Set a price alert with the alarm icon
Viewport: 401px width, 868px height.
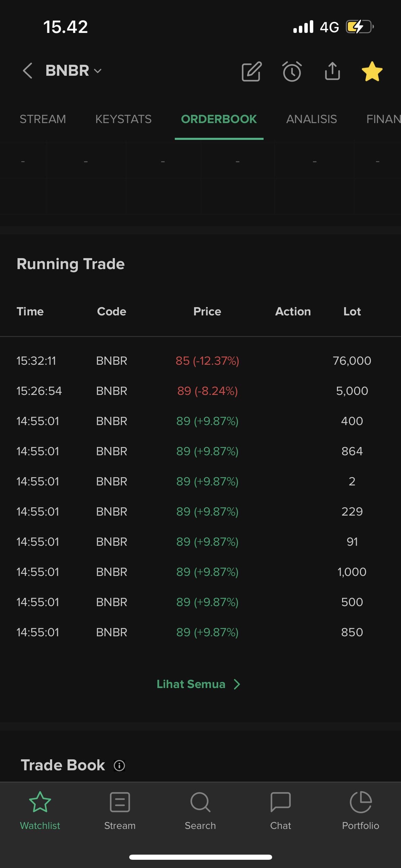(292, 72)
